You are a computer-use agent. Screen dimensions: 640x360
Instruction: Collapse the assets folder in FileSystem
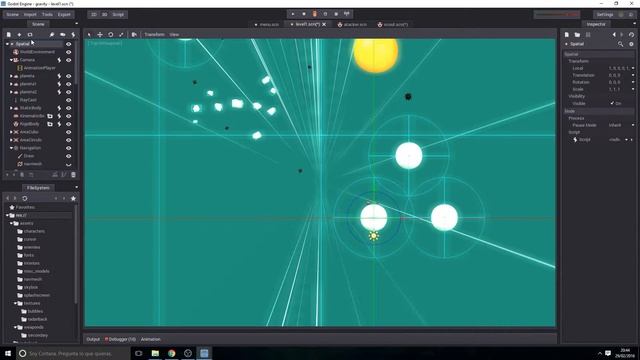pos(11,223)
